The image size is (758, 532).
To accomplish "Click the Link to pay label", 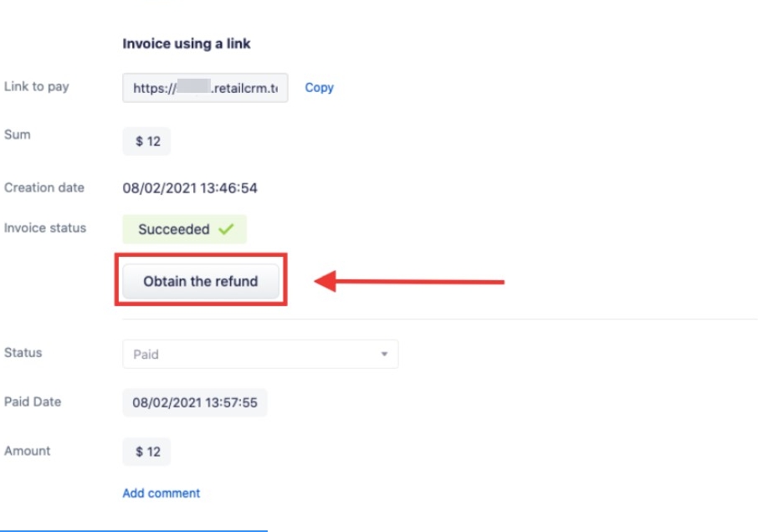I will [x=37, y=86].
